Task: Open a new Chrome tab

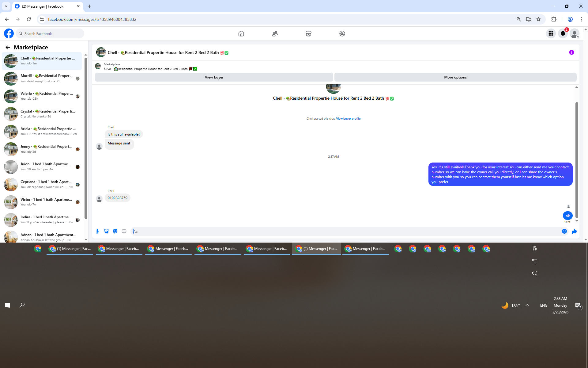Action: tap(89, 6)
